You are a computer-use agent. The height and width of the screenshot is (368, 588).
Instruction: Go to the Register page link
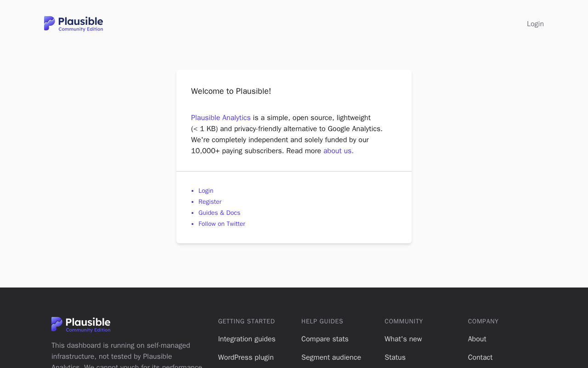[x=210, y=202]
